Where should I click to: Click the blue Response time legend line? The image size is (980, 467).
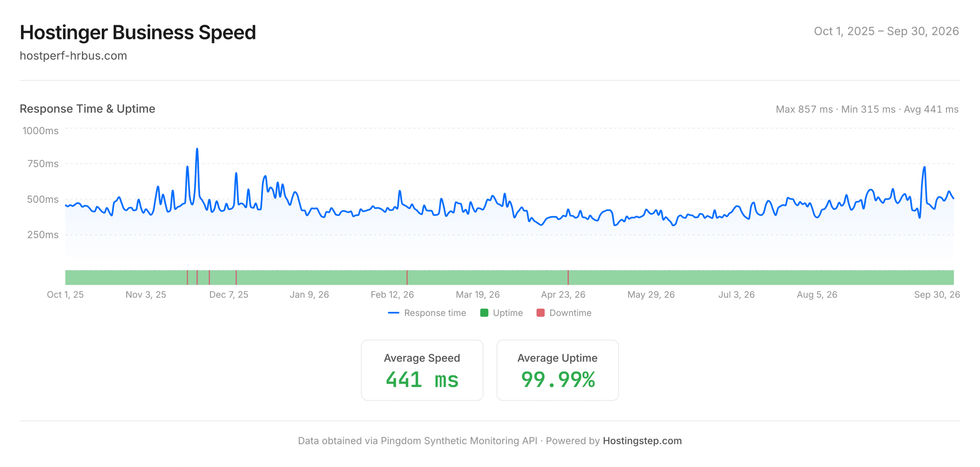tap(394, 313)
